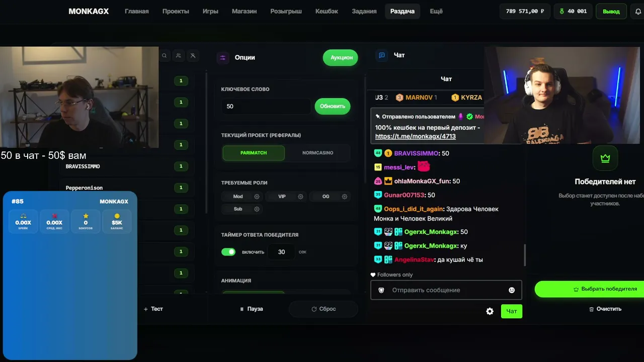Image resolution: width=644 pixels, height=362 pixels.
Task: Open the gear settings for Mod role
Action: (x=257, y=197)
